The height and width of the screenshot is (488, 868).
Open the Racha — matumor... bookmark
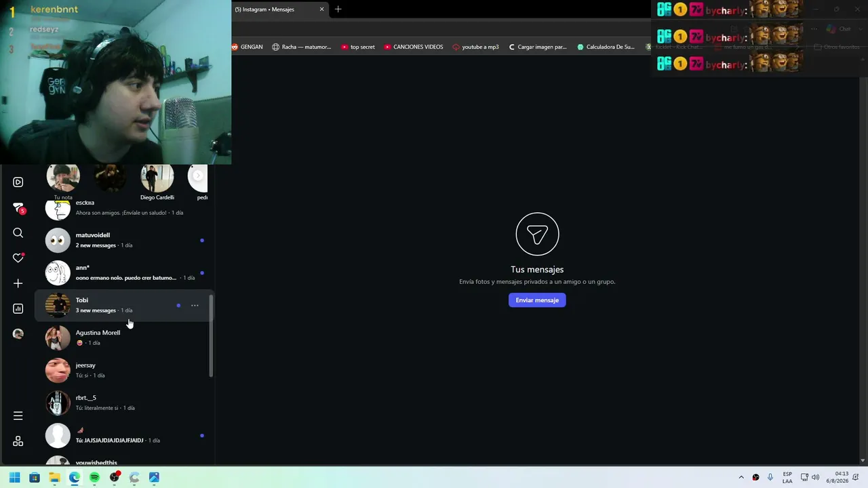(x=302, y=47)
